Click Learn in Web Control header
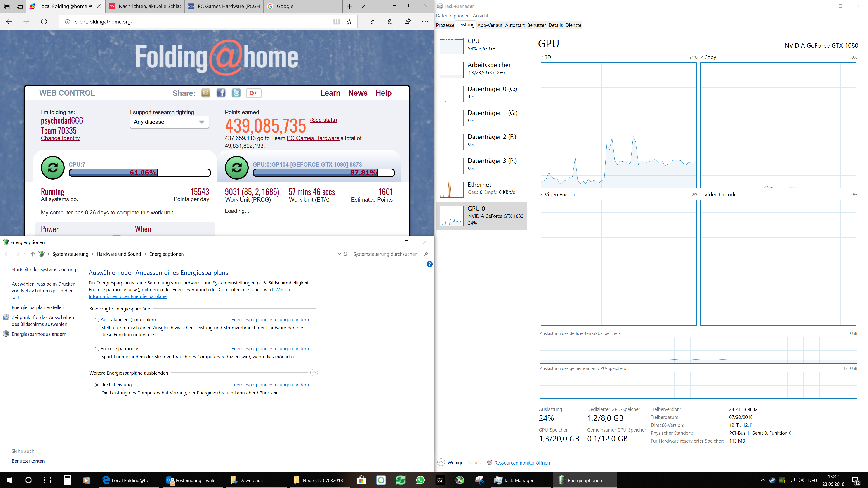The height and width of the screenshot is (488, 868). pos(330,93)
